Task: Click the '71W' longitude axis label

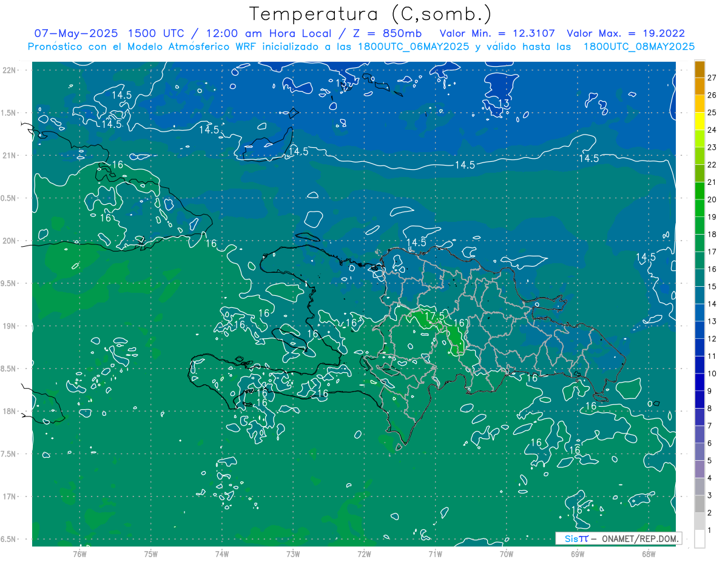Action: (435, 554)
